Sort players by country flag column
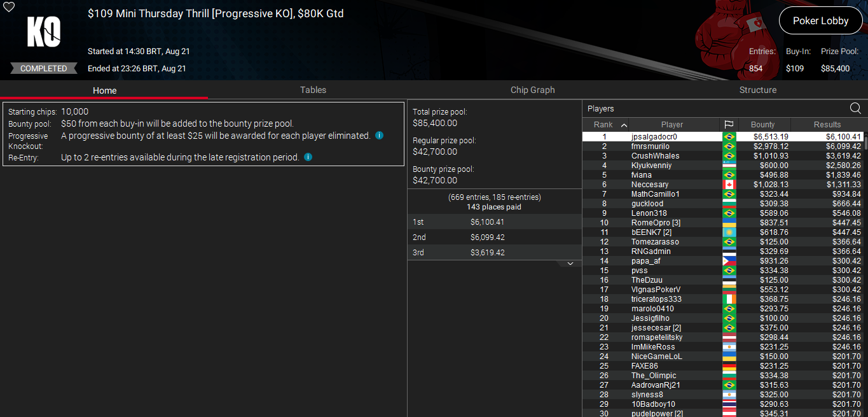Screen dimensions: 868x417 729,125
